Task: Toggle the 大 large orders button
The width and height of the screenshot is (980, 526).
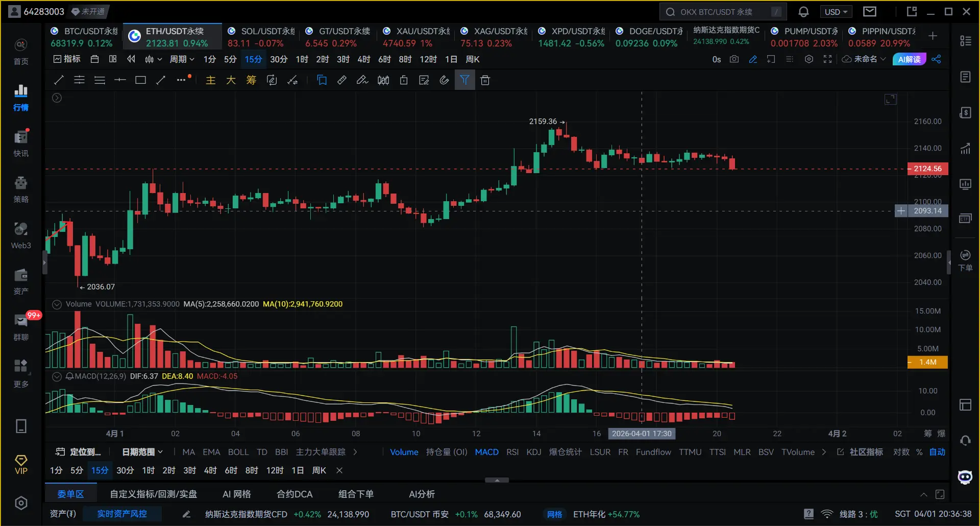Action: tap(231, 80)
